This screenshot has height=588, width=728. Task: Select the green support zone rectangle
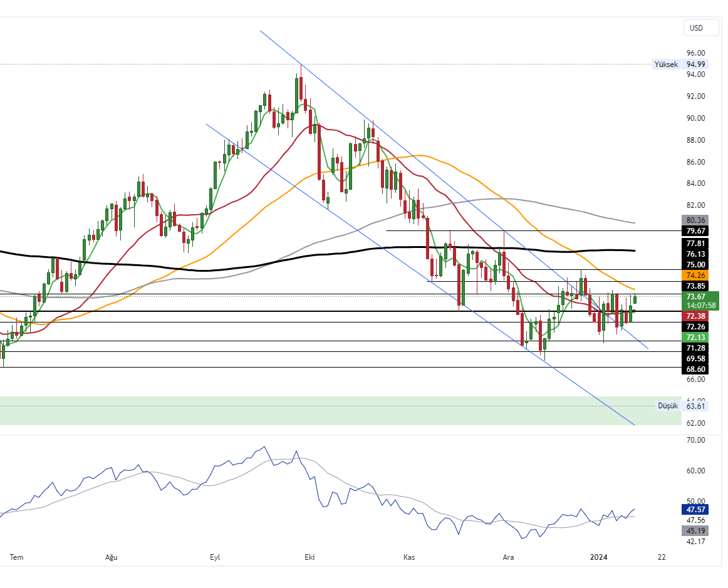[x=338, y=411]
